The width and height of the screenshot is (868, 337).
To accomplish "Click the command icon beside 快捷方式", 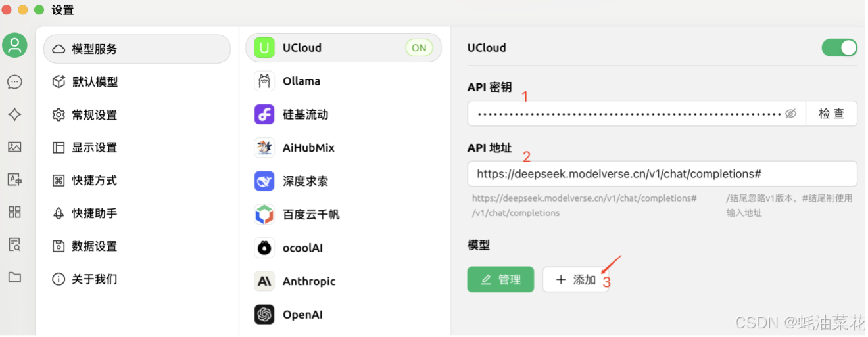I will tap(59, 181).
